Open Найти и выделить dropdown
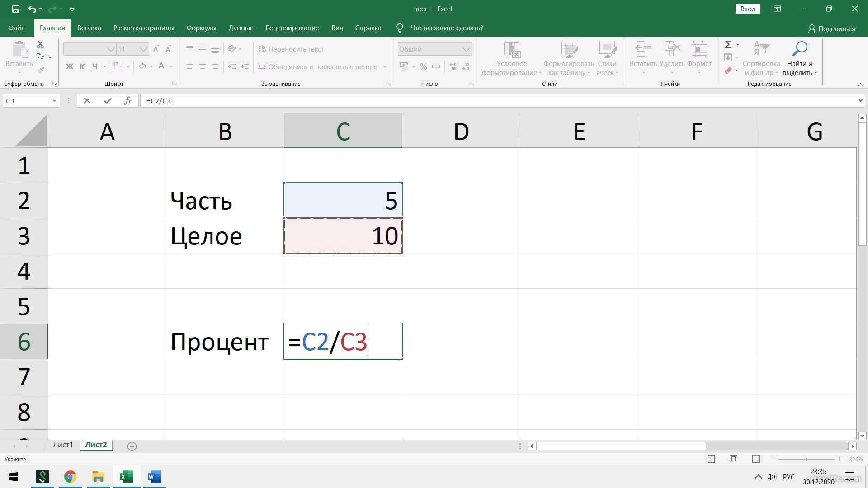The width and height of the screenshot is (868, 488). pos(799,59)
